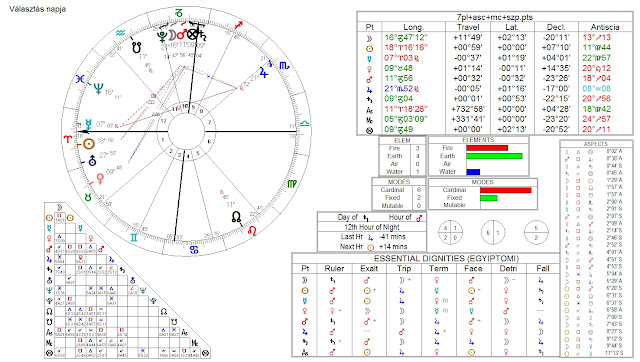640x362 pixels.
Task: Click the 'Detri' dignities column header
Action: pos(508,269)
